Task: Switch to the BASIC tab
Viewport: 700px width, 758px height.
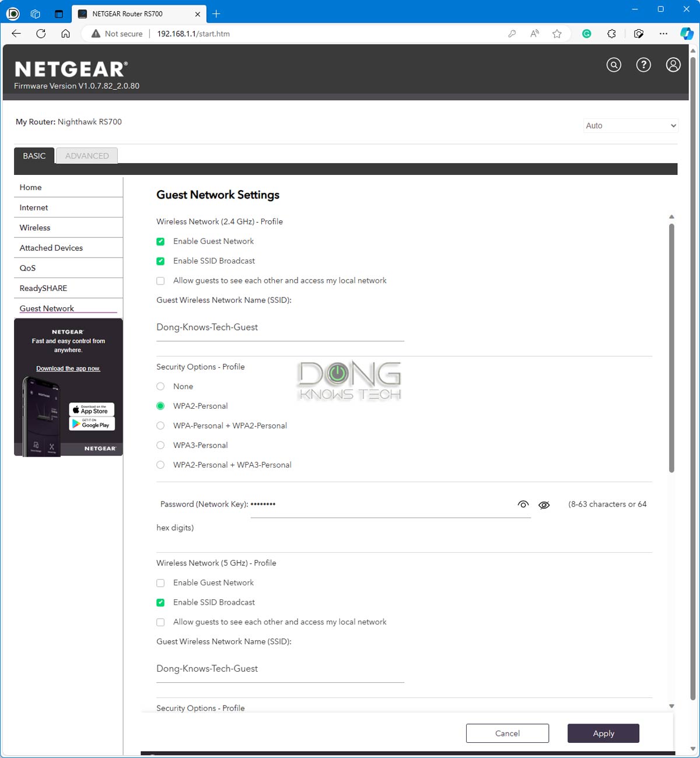Action: [34, 156]
